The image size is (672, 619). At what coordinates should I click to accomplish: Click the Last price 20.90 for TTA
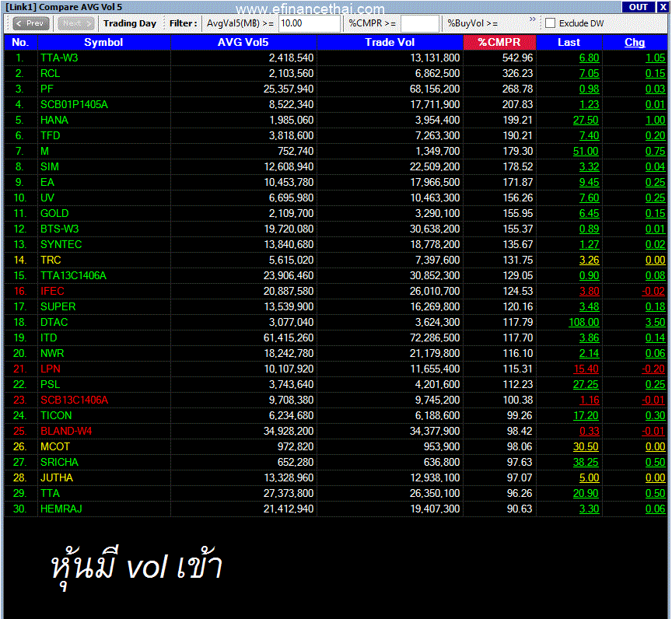pyautogui.click(x=586, y=494)
